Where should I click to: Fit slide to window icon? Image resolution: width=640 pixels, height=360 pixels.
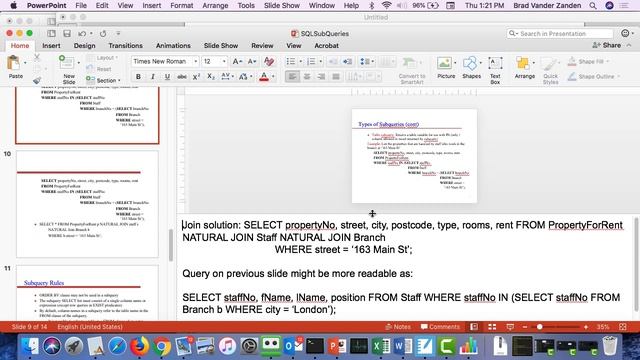coord(623,327)
